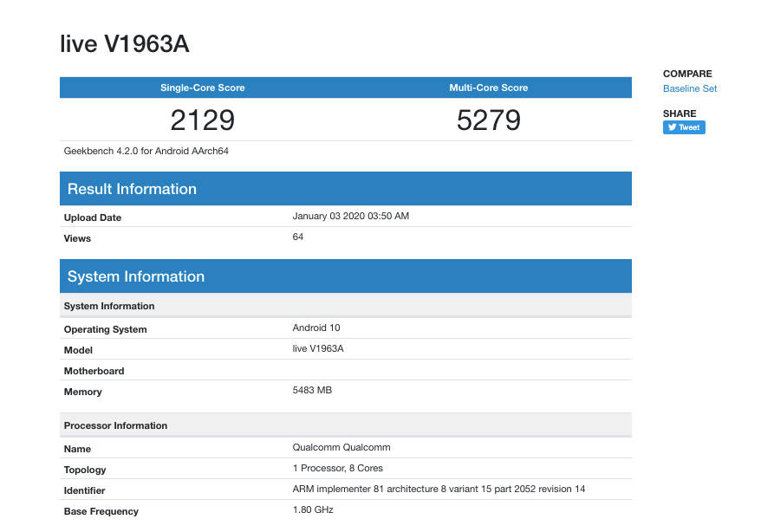This screenshot has height=532, width=774.
Task: Click the multi-core score 5279
Action: pyautogui.click(x=488, y=120)
